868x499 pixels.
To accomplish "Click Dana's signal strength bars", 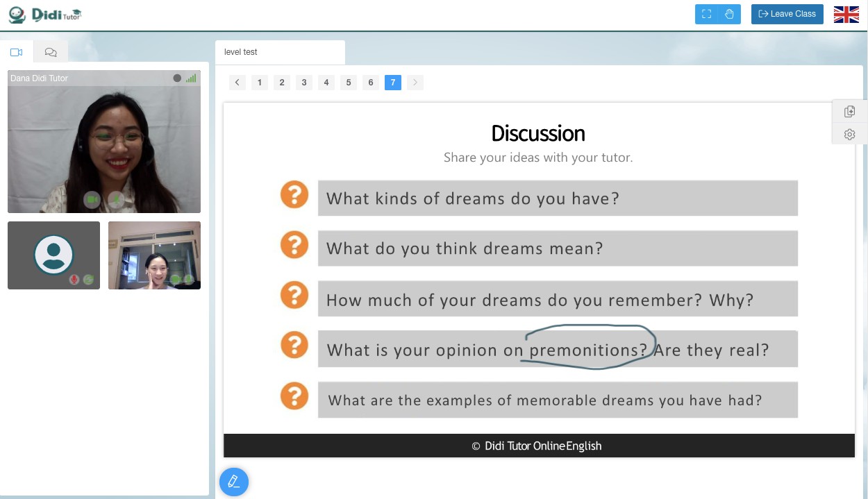I will coord(191,78).
